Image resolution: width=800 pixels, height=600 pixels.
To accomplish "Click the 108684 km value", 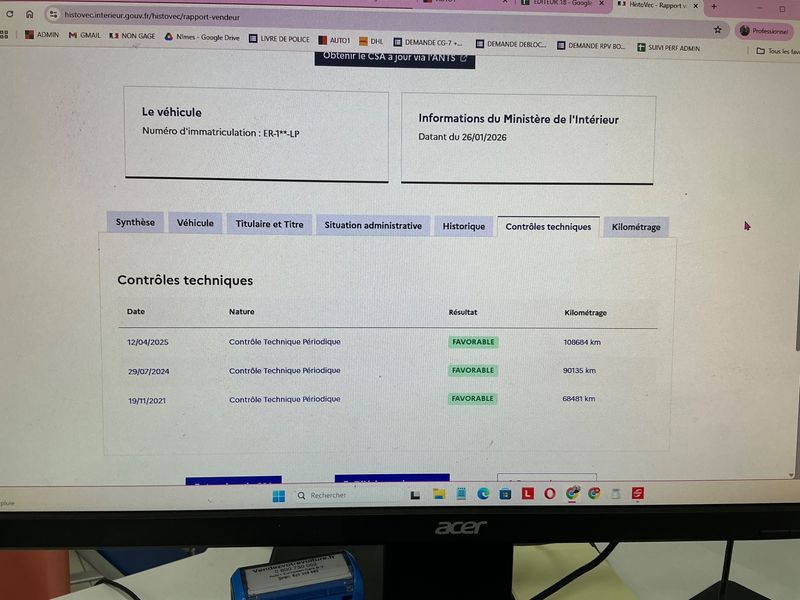I will [582, 342].
